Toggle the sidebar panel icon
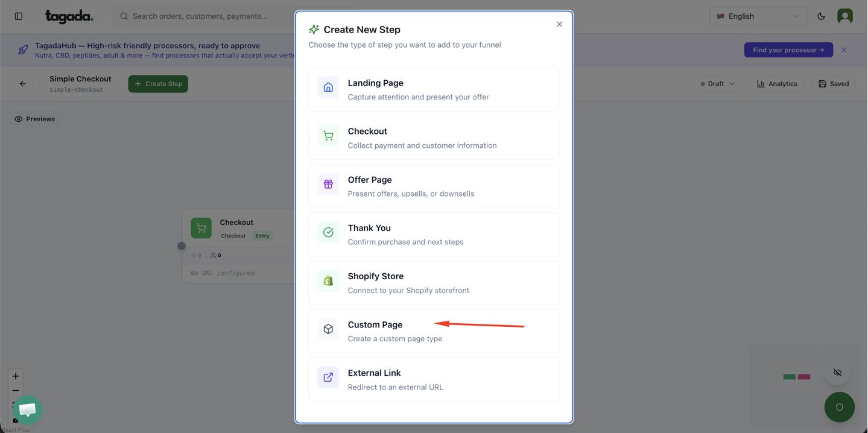 pyautogui.click(x=19, y=16)
